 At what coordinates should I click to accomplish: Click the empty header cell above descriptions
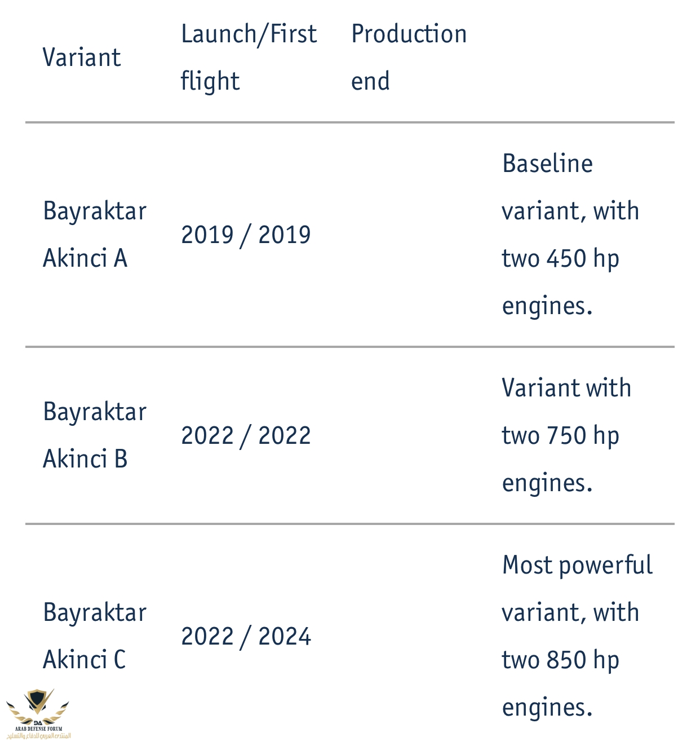point(581,58)
